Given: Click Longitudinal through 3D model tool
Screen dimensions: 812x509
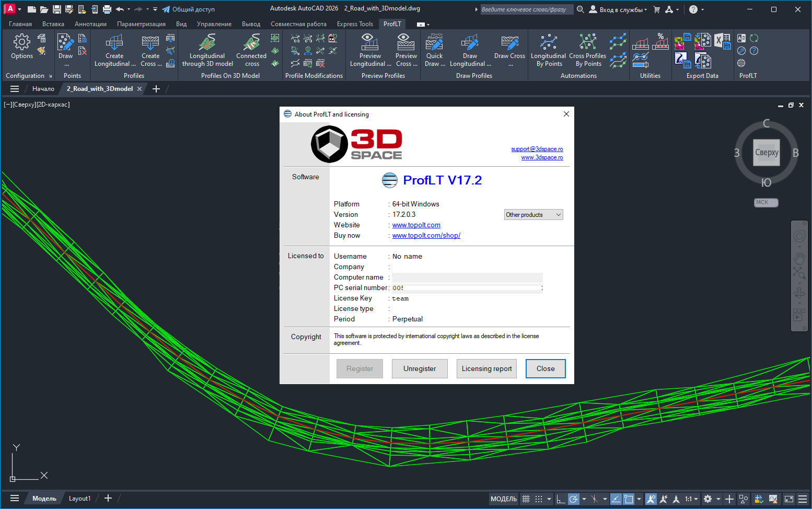Looking at the screenshot, I should [x=207, y=50].
